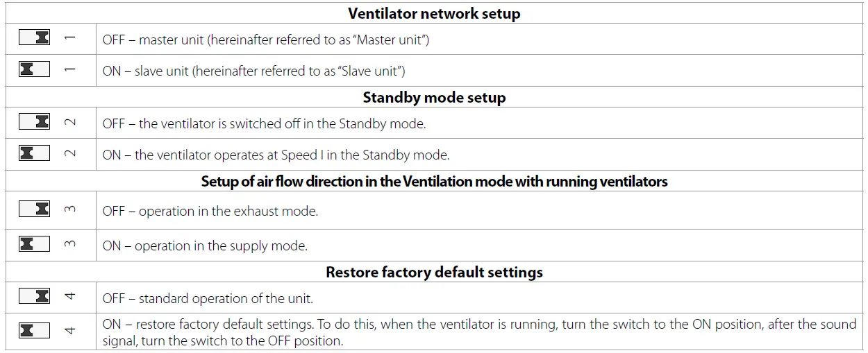Select the text about ventilator switched off in Standby
Viewport: 868px width, 353px height.
pyautogui.click(x=264, y=124)
